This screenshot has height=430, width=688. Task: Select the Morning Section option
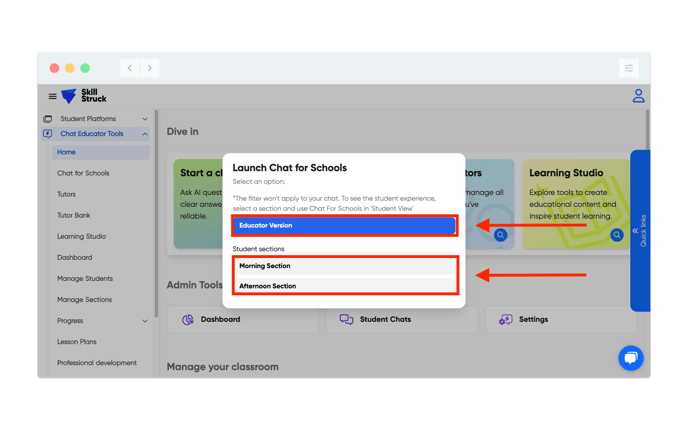[x=345, y=266]
